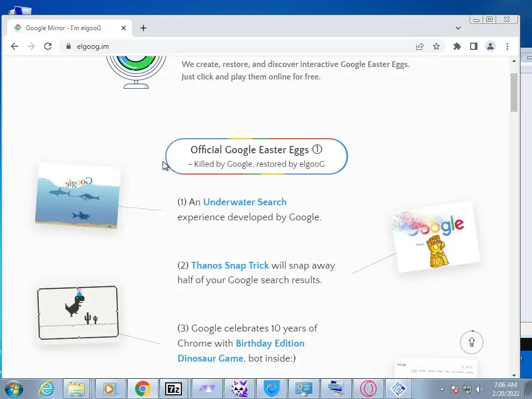Click the Action Center flag tray icon

pyautogui.click(x=455, y=389)
